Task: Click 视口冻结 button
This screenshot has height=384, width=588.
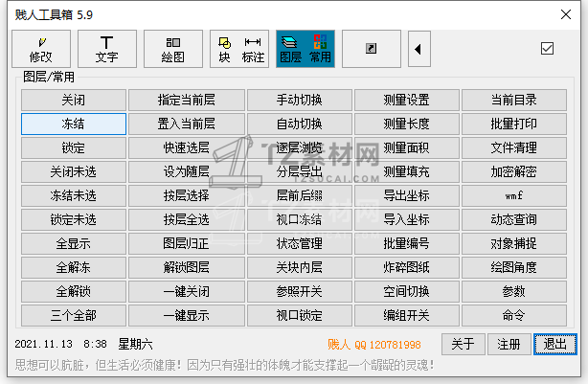Action: [x=300, y=220]
